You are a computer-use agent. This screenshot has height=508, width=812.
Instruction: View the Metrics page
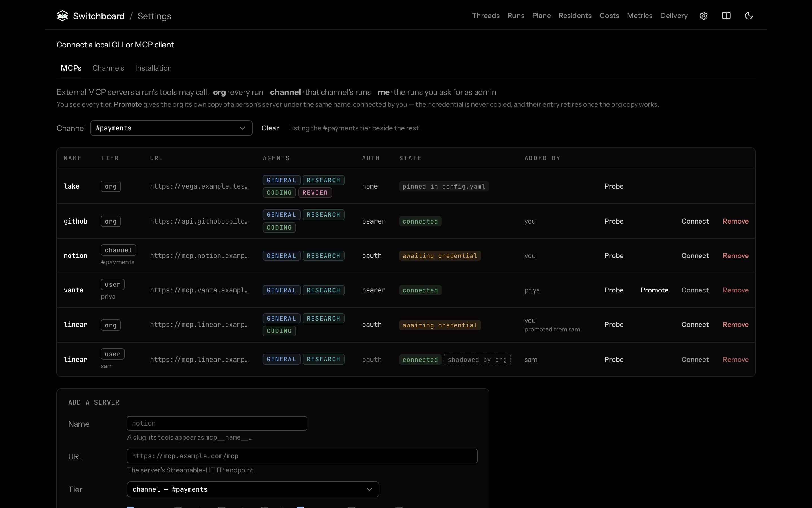639,16
